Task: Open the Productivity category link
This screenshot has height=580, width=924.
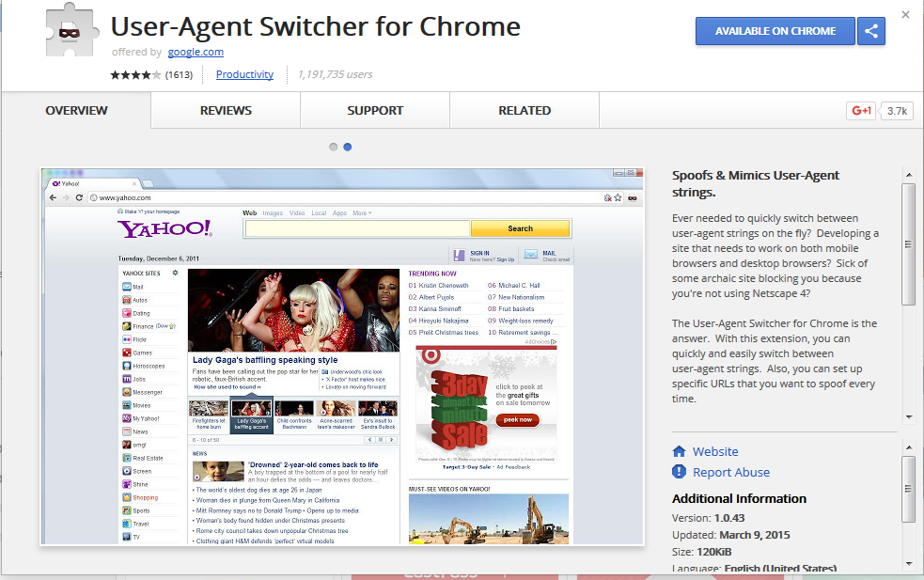Action: click(244, 74)
